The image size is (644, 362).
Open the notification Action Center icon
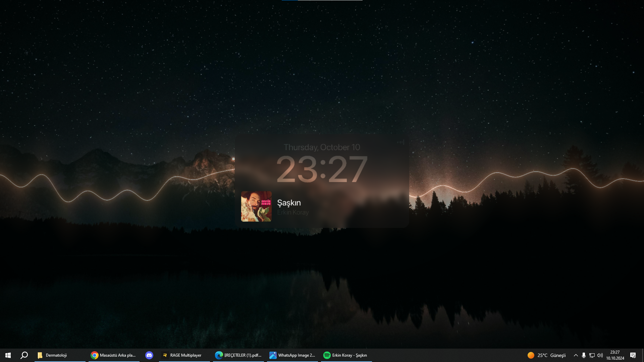[x=633, y=355]
